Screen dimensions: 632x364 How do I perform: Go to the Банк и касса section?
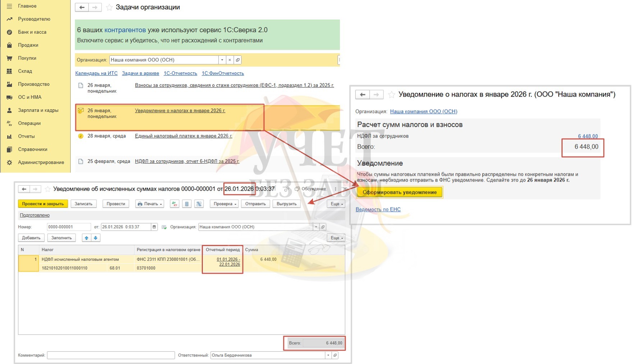point(32,32)
